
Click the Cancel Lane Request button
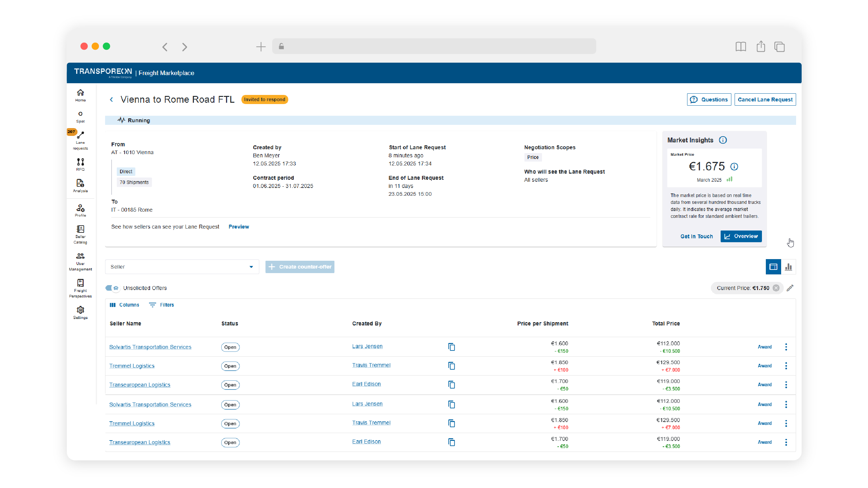click(765, 99)
